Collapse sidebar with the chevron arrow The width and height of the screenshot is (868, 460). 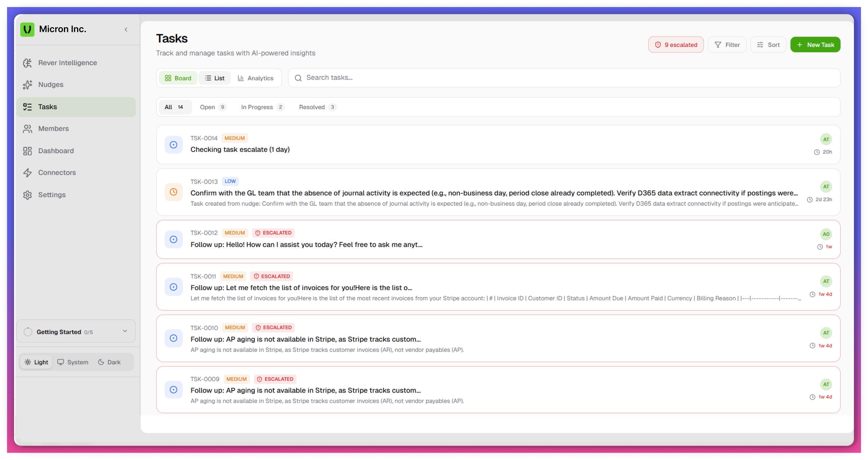pyautogui.click(x=126, y=30)
